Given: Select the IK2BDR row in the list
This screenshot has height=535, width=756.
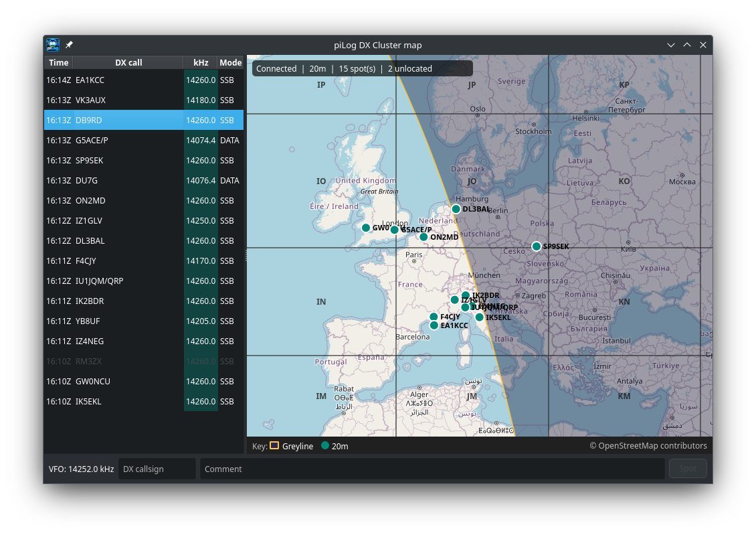Looking at the screenshot, I should click(144, 301).
